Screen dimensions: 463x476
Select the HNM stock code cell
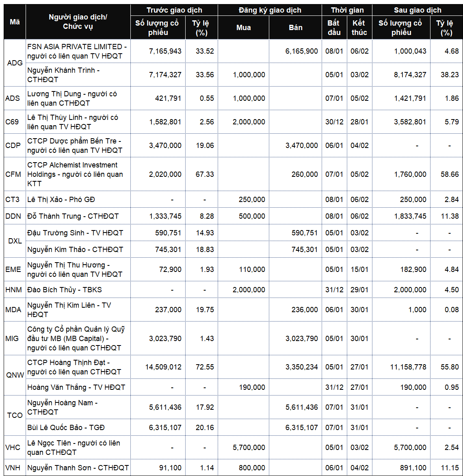point(13,290)
